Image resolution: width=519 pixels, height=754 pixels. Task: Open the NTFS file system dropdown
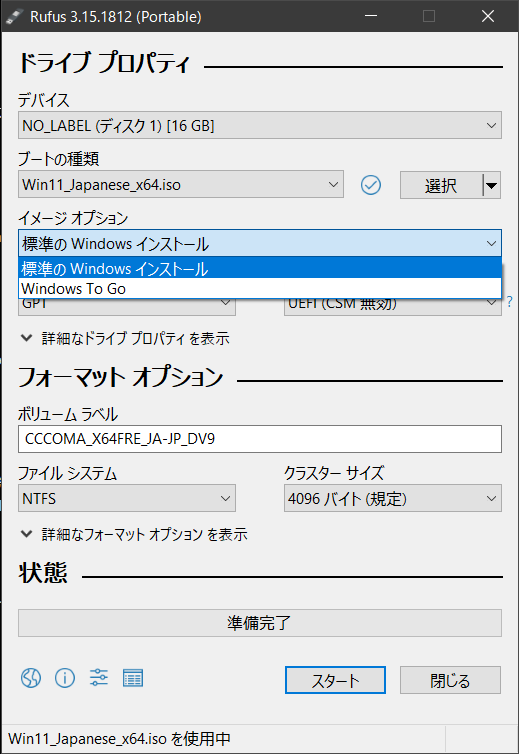(127, 498)
